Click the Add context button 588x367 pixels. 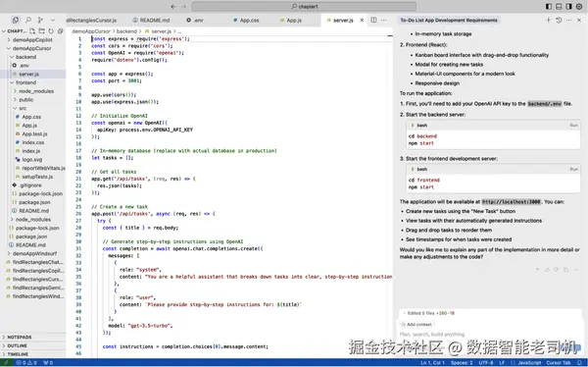tap(416, 324)
